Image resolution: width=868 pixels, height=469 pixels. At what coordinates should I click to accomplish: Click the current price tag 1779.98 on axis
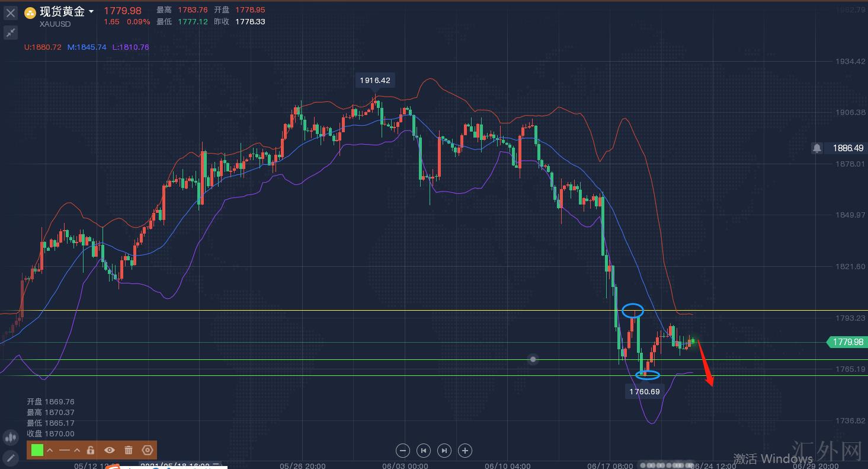[847, 342]
